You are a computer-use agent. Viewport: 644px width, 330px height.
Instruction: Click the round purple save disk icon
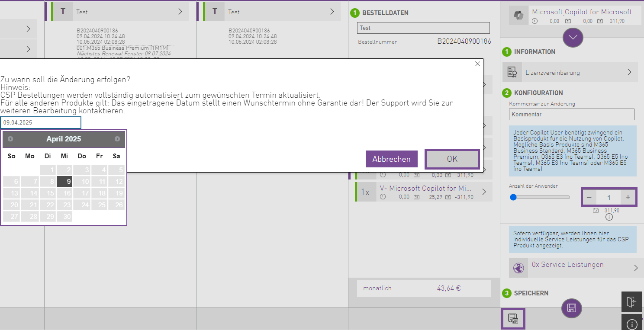coord(572,308)
